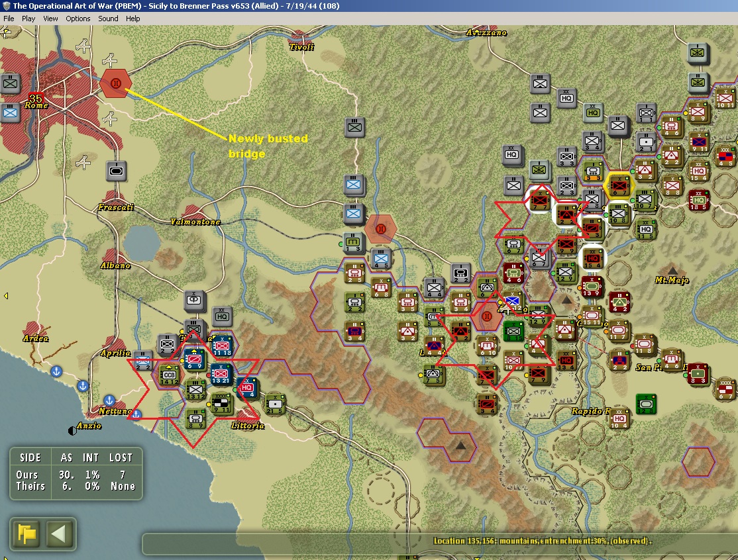The width and height of the screenshot is (738, 560).
Task: Select the green XX HQ unit below Avezzano
Action: coord(593,113)
